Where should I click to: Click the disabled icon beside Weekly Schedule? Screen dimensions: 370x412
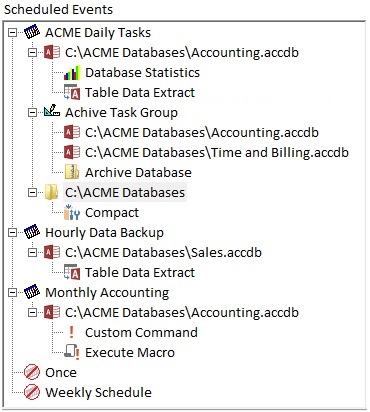click(32, 392)
